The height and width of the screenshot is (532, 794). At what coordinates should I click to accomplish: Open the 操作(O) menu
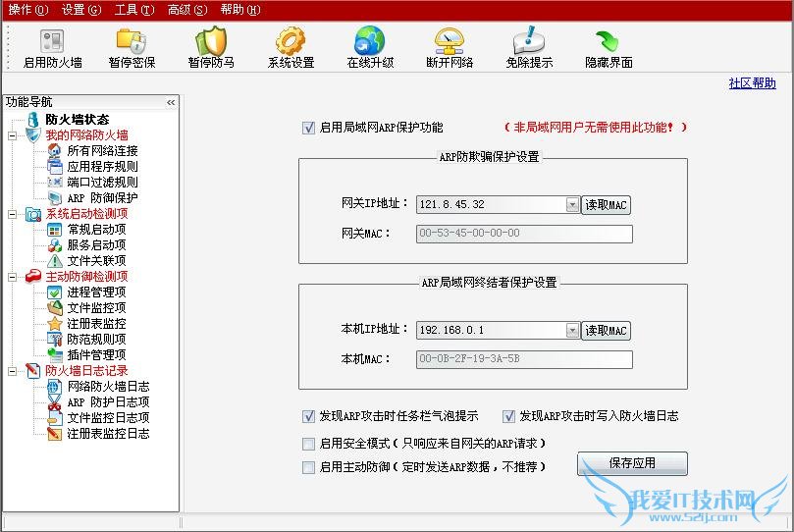pyautogui.click(x=28, y=9)
